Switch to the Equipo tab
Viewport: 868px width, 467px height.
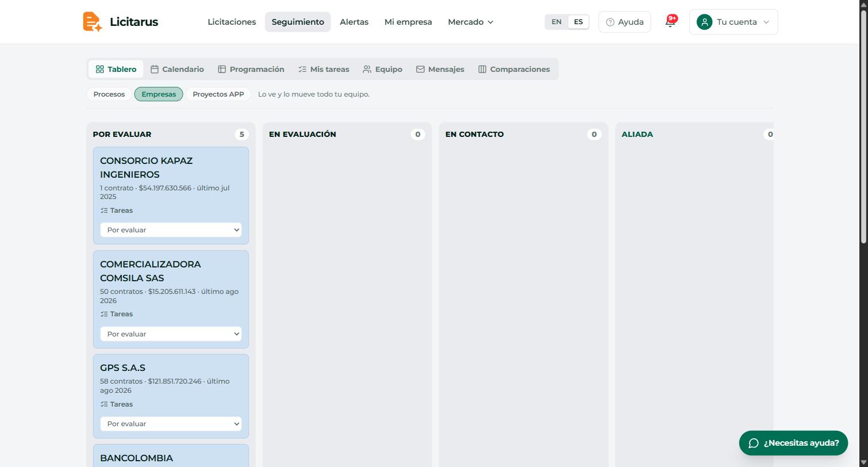coord(382,69)
